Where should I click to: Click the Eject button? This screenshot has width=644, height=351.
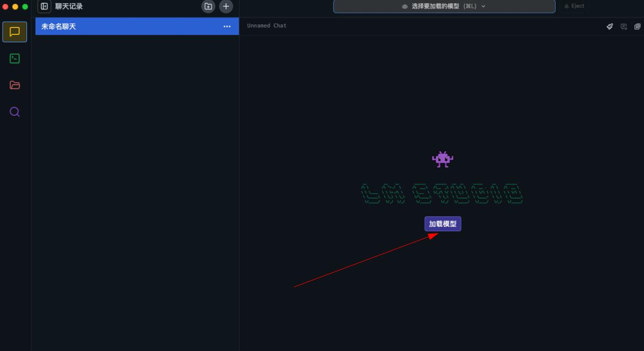[x=574, y=6]
